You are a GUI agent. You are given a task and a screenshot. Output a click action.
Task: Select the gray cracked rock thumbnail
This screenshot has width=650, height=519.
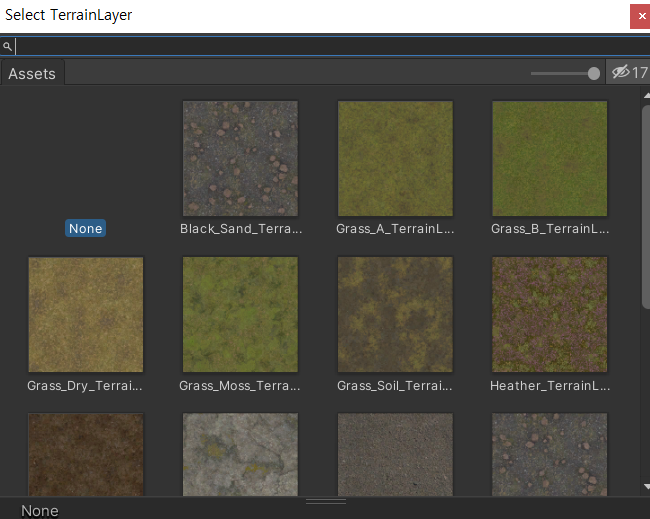[240, 454]
